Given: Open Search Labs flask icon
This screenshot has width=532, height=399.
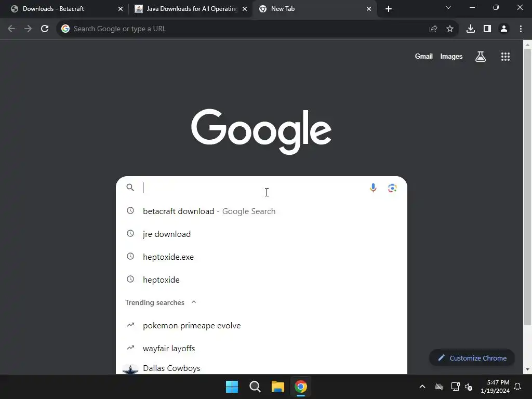Looking at the screenshot, I should tap(481, 57).
